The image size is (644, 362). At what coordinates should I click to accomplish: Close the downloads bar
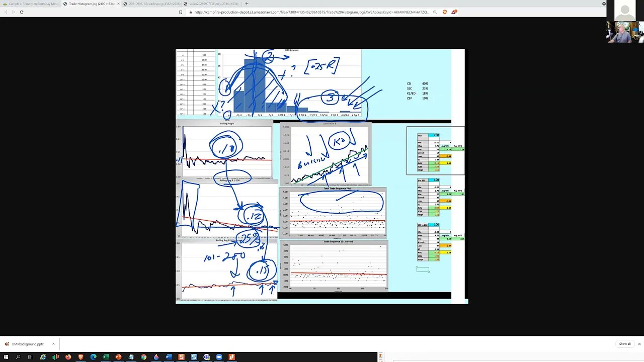coord(639,344)
